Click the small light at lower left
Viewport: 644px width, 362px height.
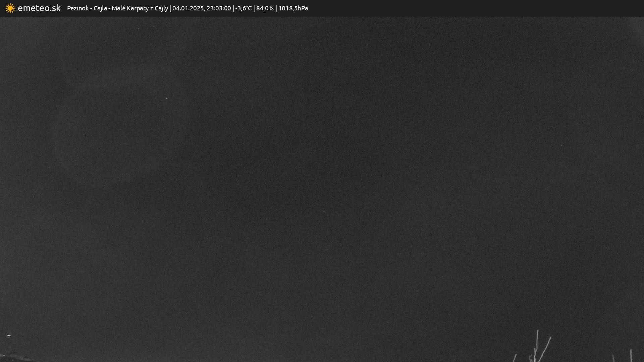(9, 335)
